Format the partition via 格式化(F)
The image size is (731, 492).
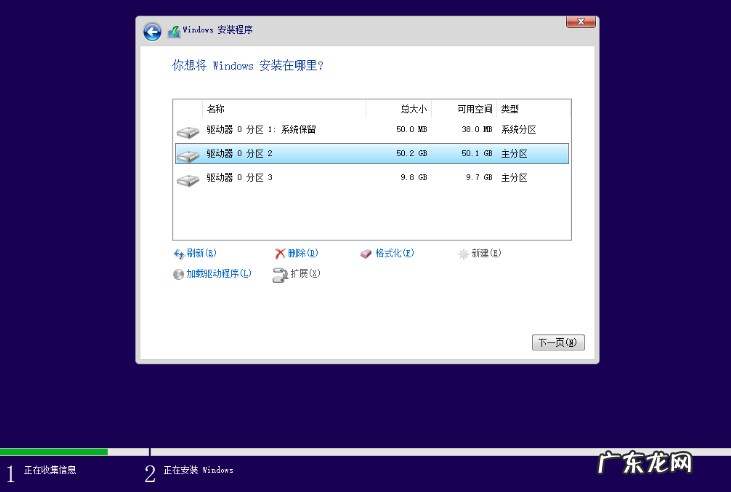(x=395, y=253)
